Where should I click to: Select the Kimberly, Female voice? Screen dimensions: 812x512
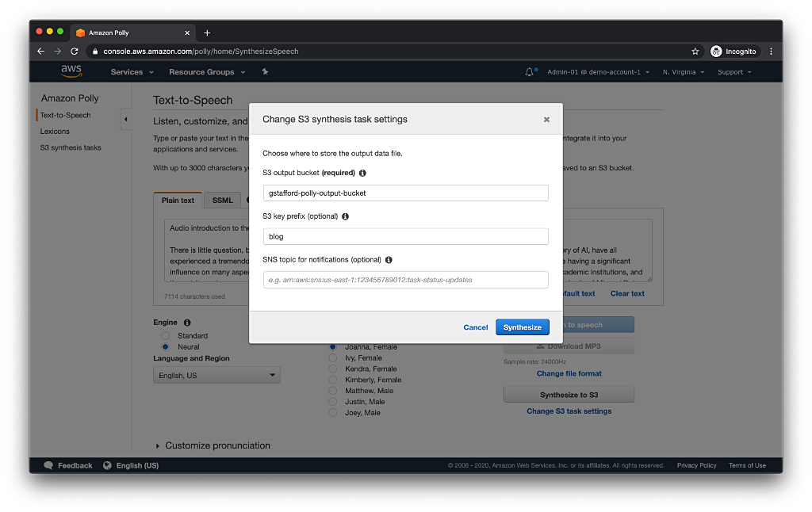[333, 380]
